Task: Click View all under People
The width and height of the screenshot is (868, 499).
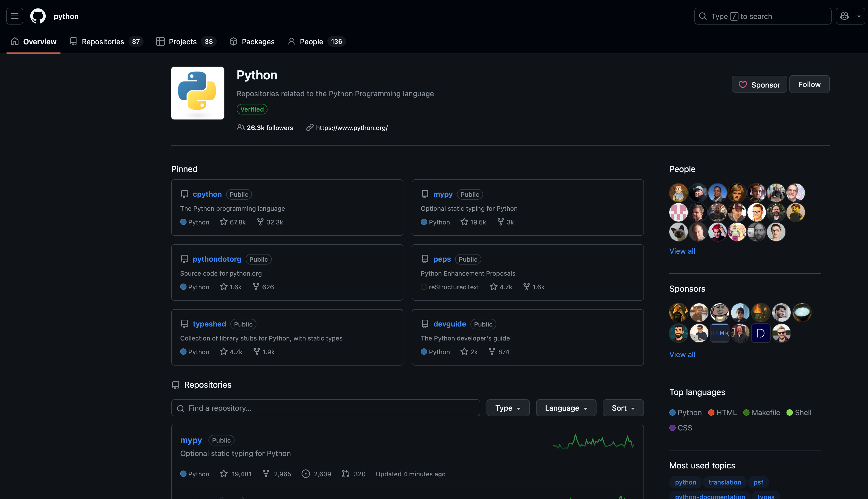Action: point(682,251)
